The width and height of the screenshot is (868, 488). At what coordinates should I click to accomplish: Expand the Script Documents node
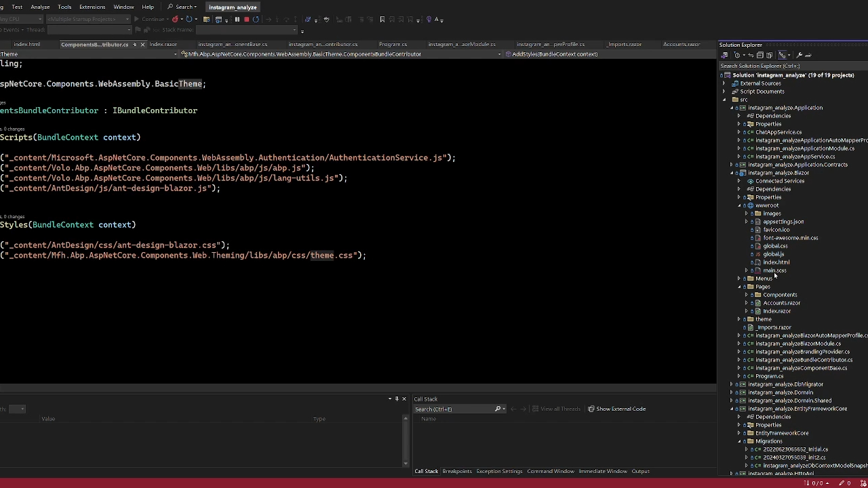tap(724, 91)
